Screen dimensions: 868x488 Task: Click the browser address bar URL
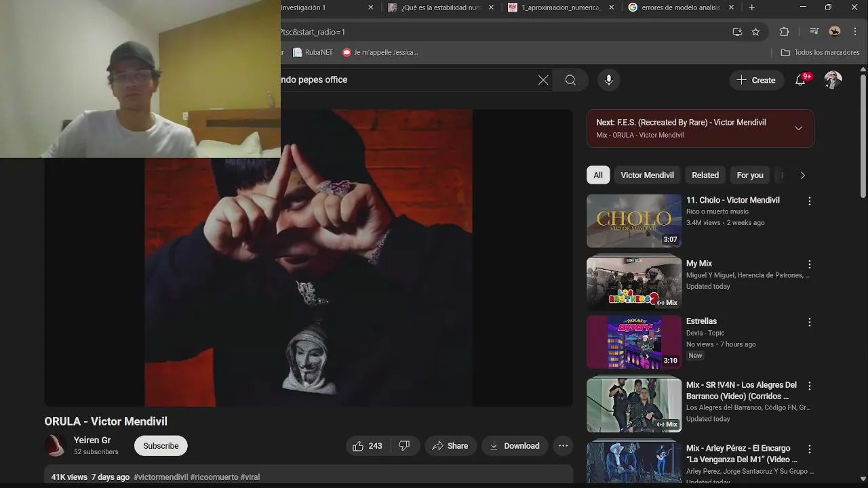502,32
